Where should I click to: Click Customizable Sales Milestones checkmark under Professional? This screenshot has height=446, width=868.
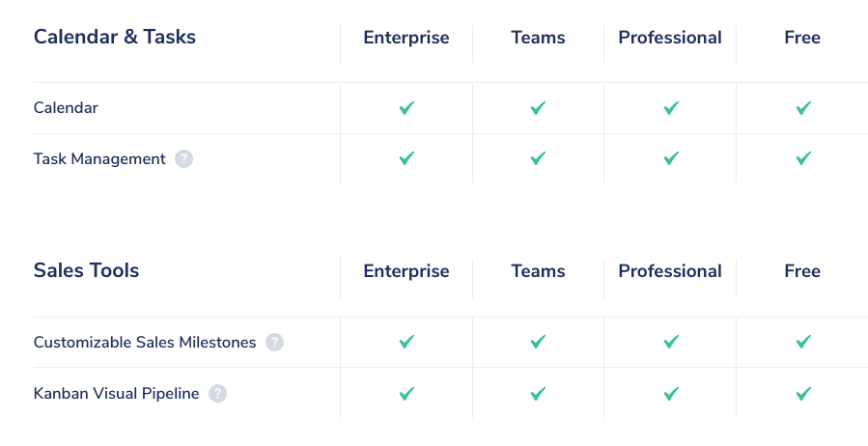pos(671,342)
